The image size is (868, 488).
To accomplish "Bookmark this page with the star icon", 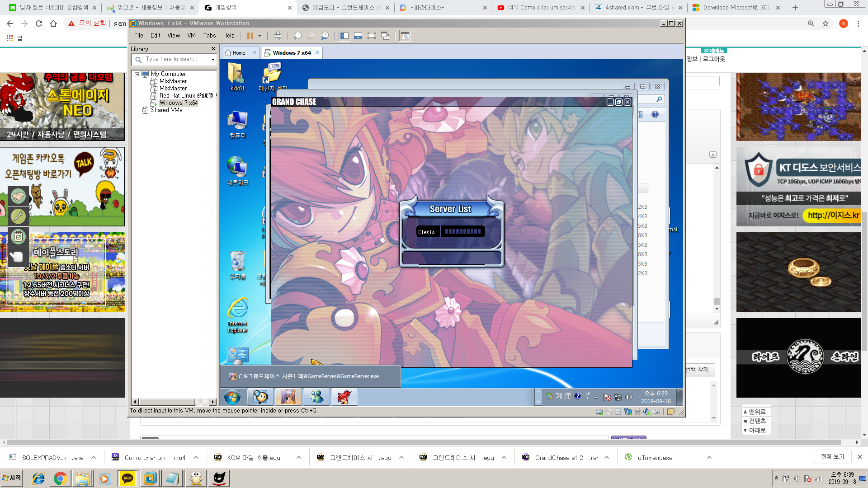I will [826, 23].
